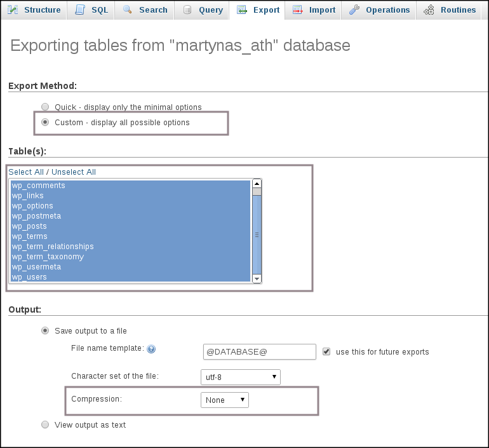The image size is (489, 448).
Task: Select 'Save output to a file' radio button
Action: coord(44,330)
